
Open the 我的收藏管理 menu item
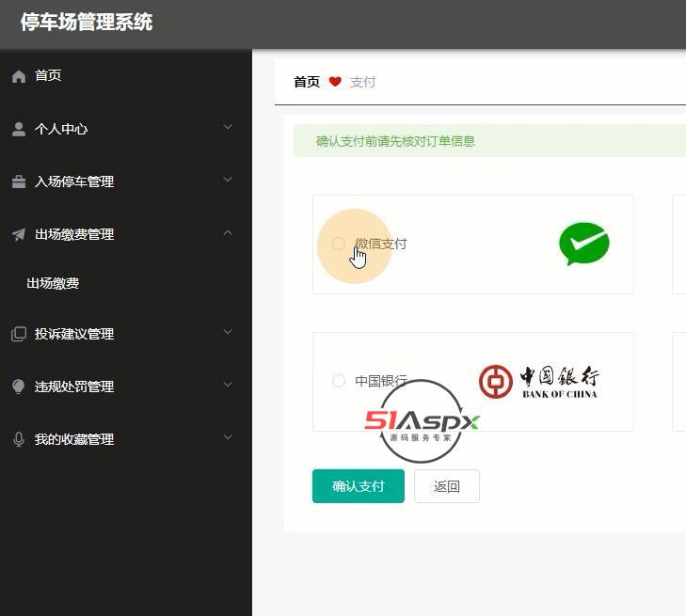click(126, 439)
